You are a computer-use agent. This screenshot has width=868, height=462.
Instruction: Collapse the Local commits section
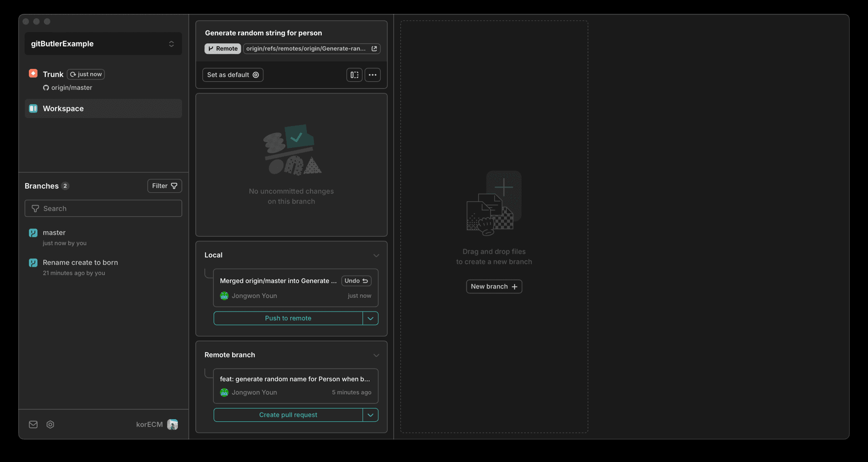click(x=376, y=255)
